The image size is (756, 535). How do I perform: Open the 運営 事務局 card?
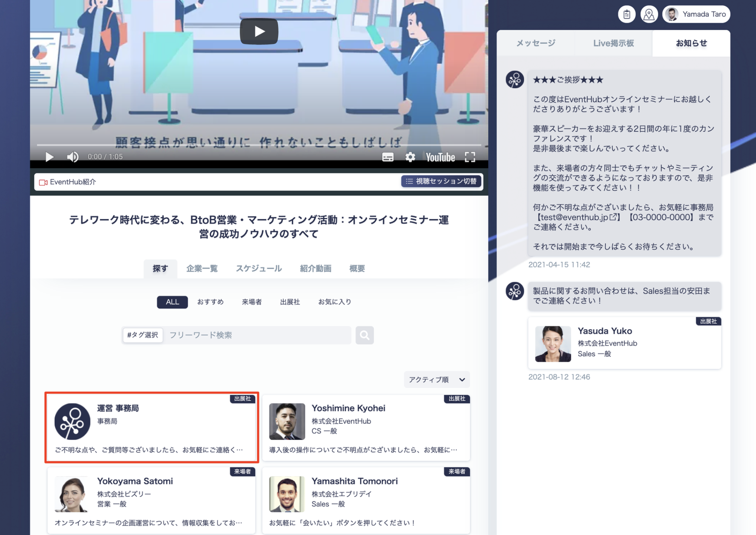(x=151, y=427)
